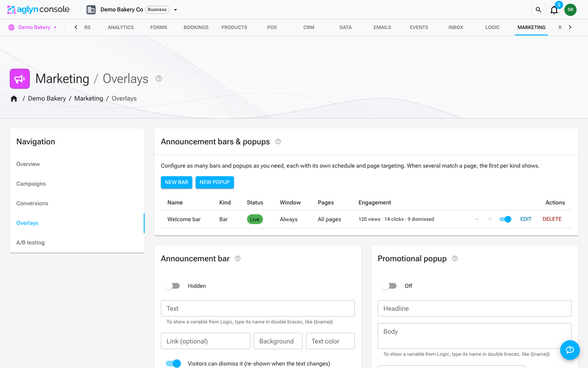Move Welcome bar down with arrow
The height and width of the screenshot is (368, 588).
click(490, 219)
